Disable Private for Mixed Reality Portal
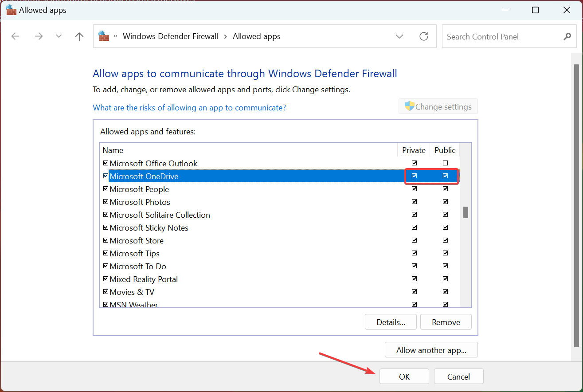This screenshot has height=392, width=583. (x=414, y=279)
